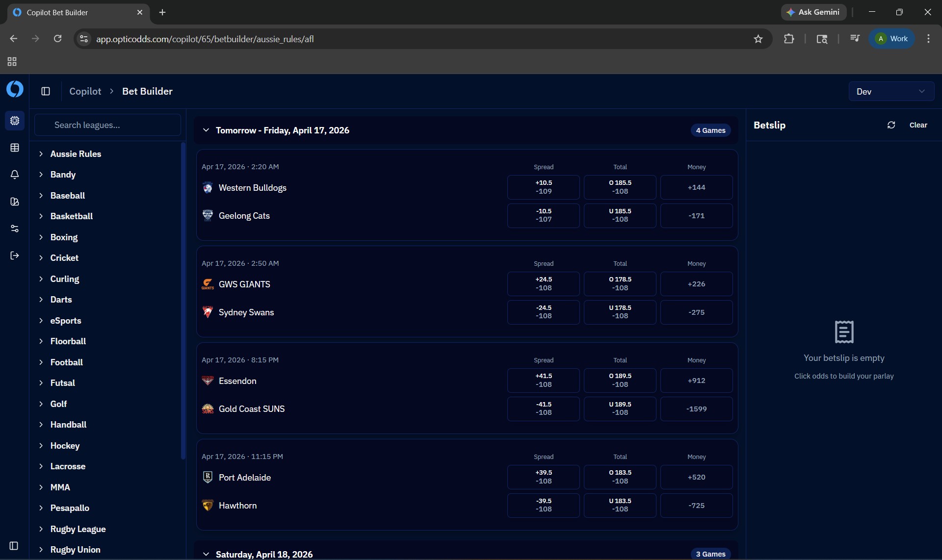Viewport: 942px width, 560px height.
Task: Collapse the Tomorrow - Friday, April 17 section
Action: pos(206,130)
